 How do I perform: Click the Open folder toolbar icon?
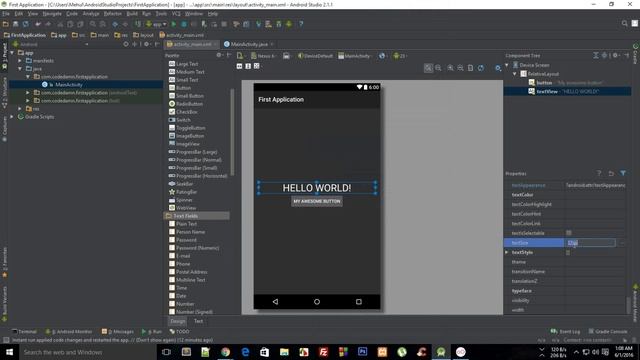(6, 24)
